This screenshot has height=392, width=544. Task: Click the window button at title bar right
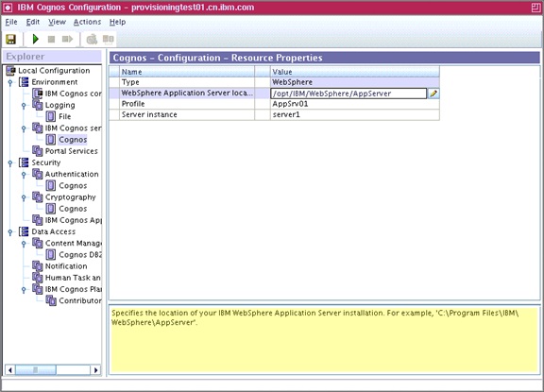point(535,8)
